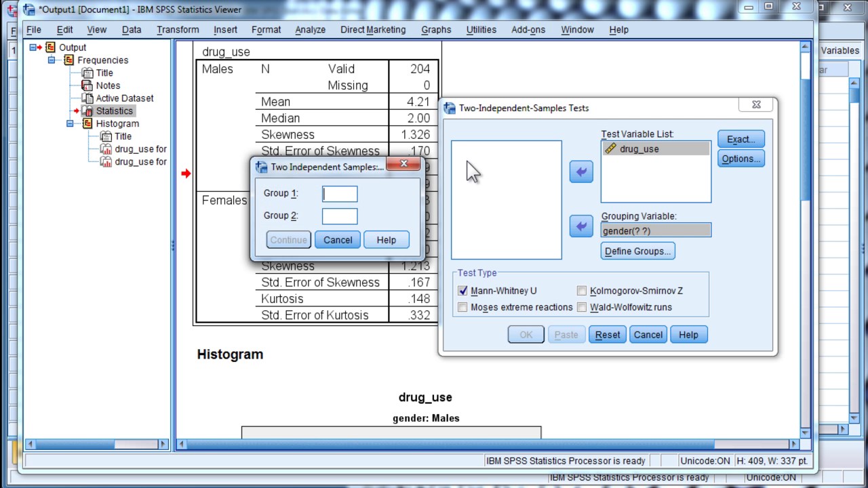
Task: Click the Frequencies node icon in outline
Action: (68, 60)
